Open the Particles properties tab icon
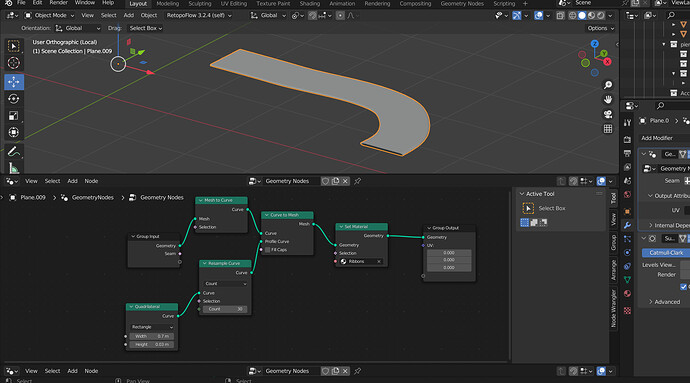The image size is (690, 383). pyautogui.click(x=628, y=239)
